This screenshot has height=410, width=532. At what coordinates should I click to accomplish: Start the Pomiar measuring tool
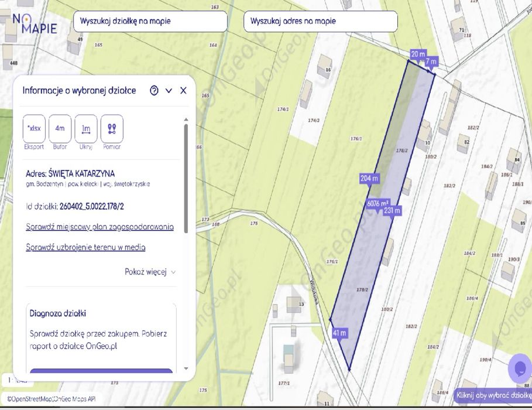tap(112, 129)
